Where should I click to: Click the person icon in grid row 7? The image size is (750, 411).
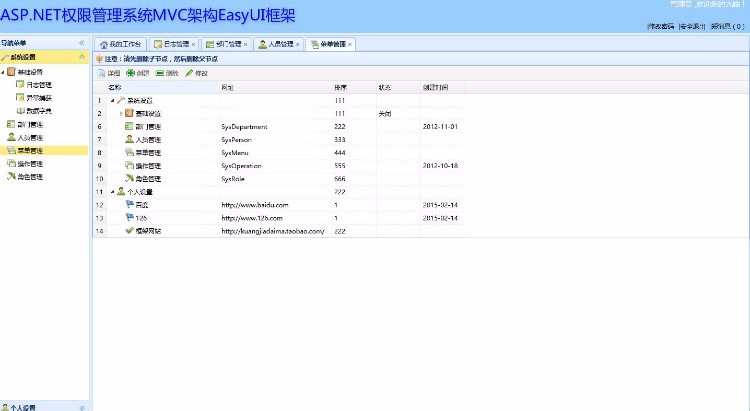(x=129, y=139)
